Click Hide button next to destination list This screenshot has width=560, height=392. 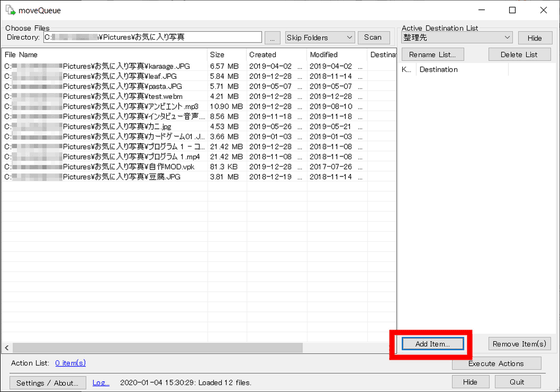(535, 38)
